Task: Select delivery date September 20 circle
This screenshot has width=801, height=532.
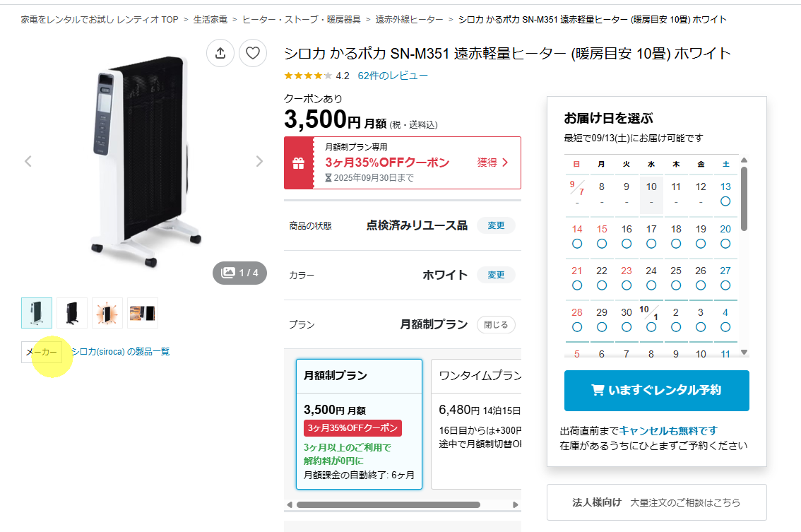Action: tap(725, 244)
